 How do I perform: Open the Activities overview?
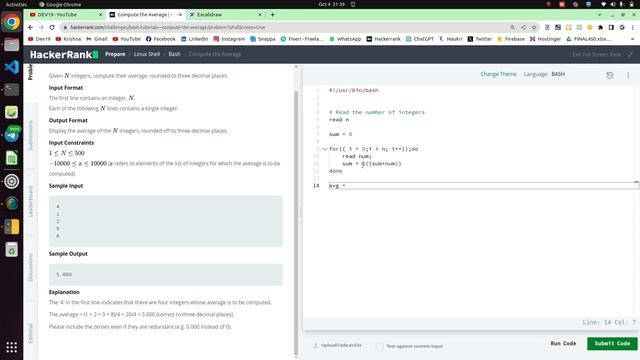(16, 4)
